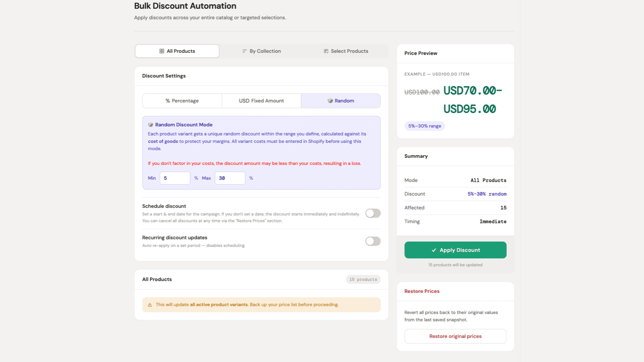Screen dimensions: 644x362
Task: Focus the Max percentage input field
Action: (x=230, y=178)
